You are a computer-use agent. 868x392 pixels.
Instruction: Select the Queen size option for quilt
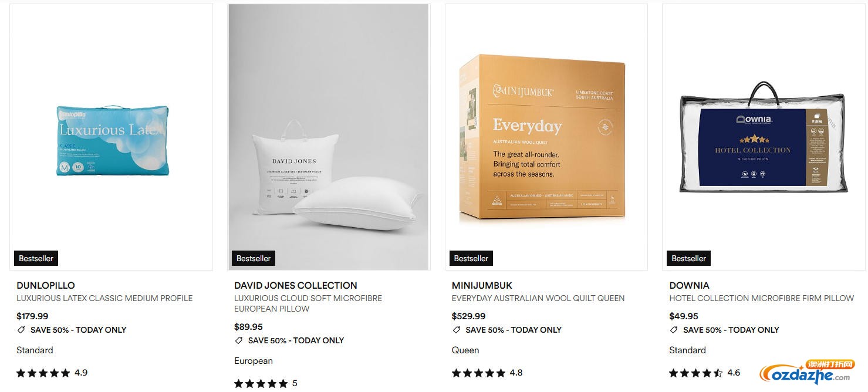pyautogui.click(x=465, y=350)
